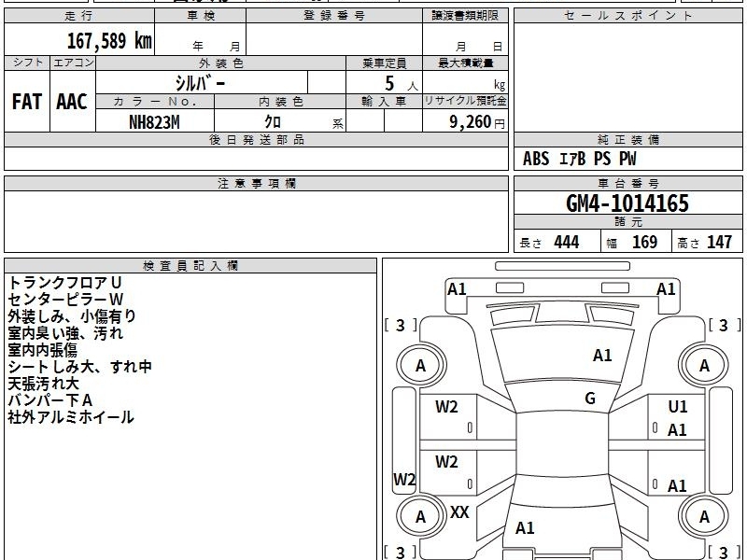Click the カラーNo. header
Viewport: 747px width, 560px height.
[155, 102]
